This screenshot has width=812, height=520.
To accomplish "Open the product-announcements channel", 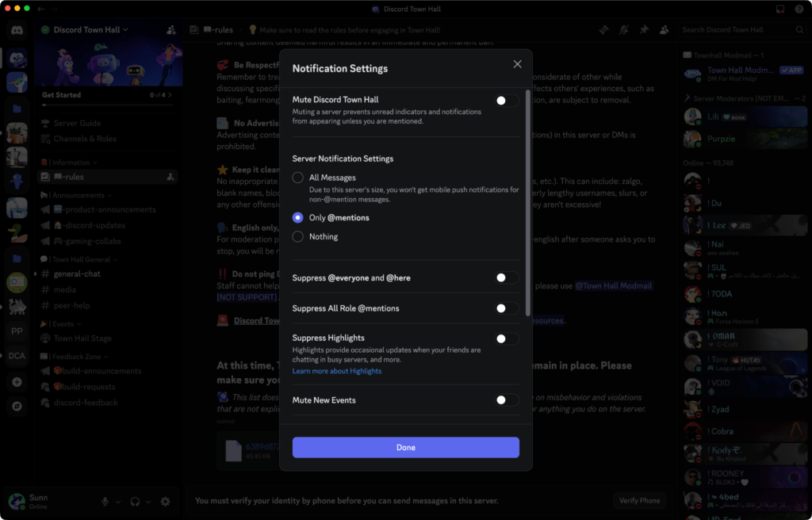I will [108, 210].
